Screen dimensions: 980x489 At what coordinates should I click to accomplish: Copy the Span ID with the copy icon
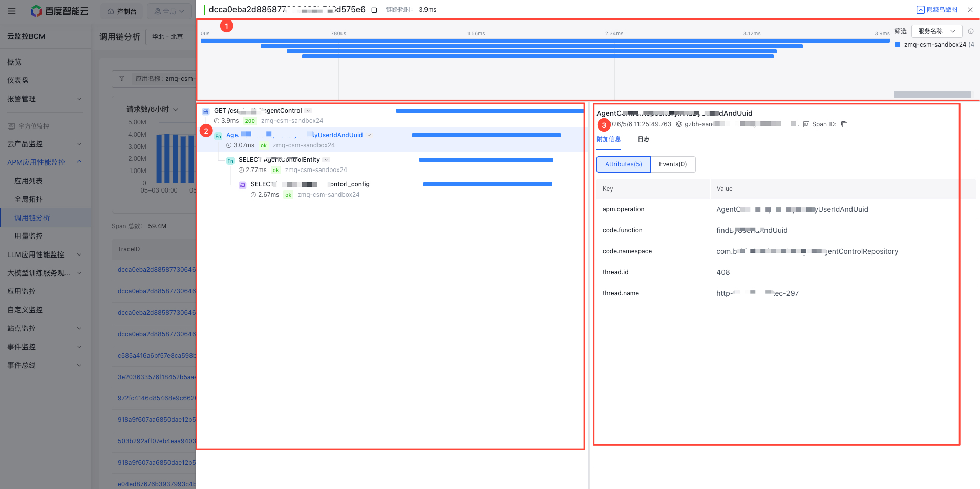point(844,124)
